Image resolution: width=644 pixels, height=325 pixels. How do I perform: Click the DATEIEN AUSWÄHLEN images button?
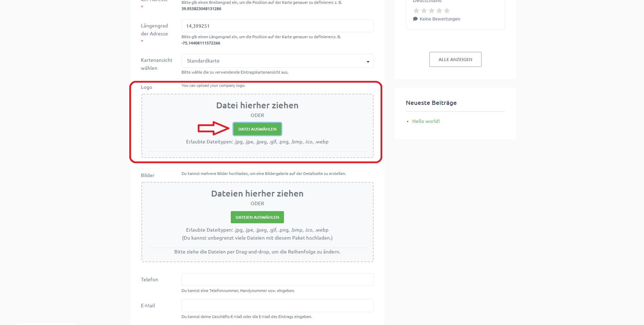257,217
